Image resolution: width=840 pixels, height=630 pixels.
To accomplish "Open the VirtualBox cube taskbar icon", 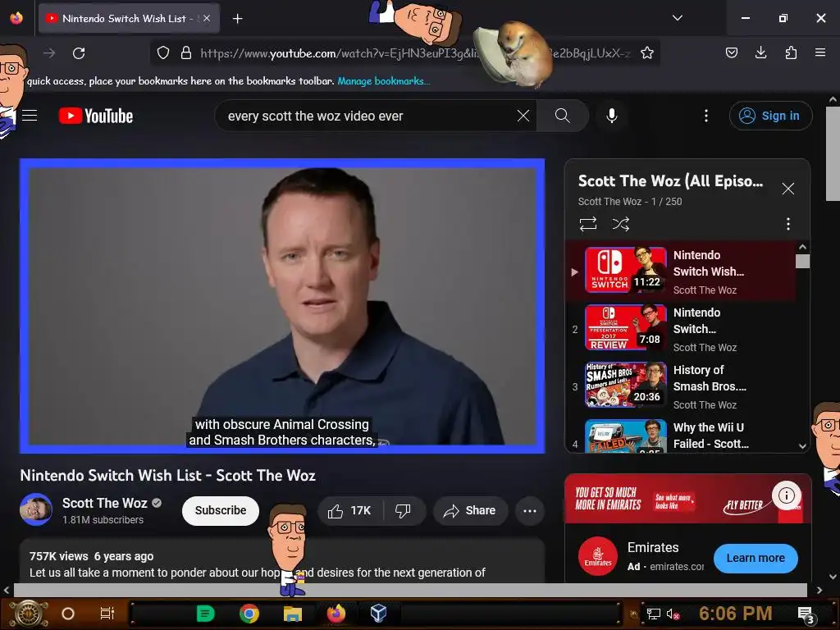I will click(x=378, y=614).
